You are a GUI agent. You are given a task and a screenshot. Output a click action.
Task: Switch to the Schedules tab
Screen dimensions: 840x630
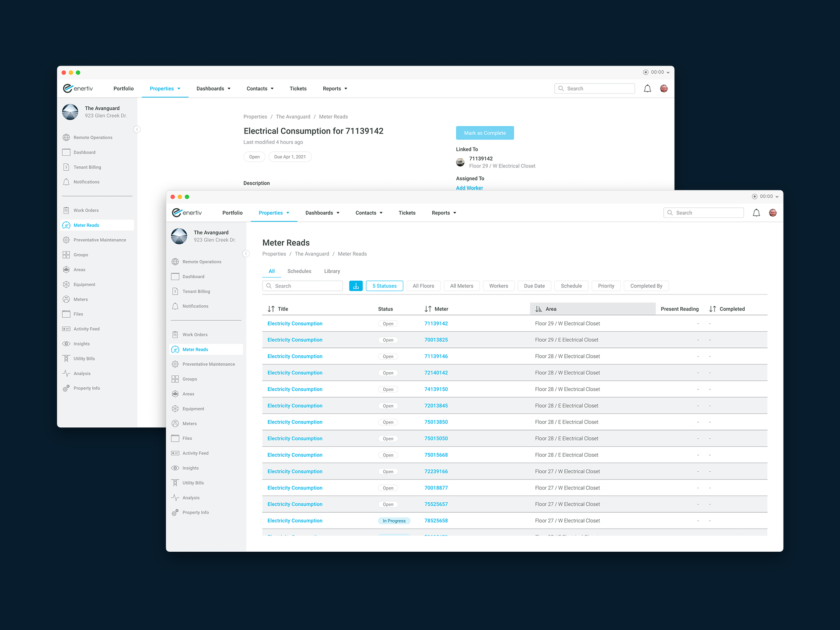click(299, 271)
